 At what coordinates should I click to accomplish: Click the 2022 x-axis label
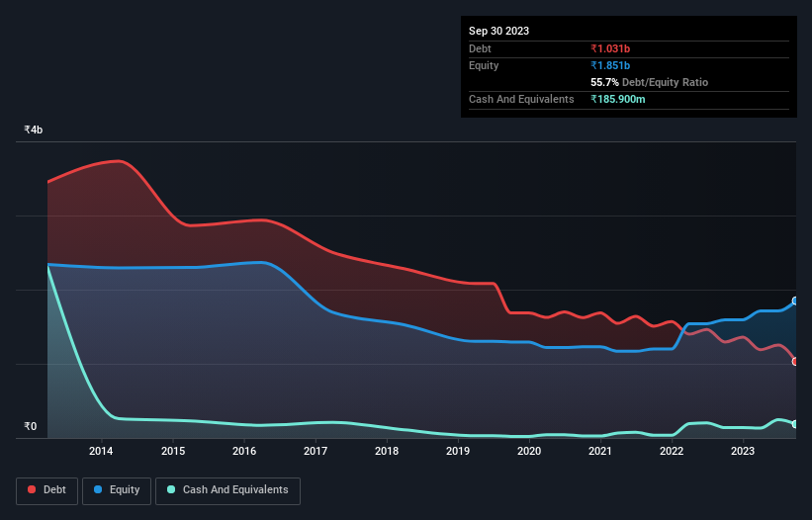pos(672,451)
